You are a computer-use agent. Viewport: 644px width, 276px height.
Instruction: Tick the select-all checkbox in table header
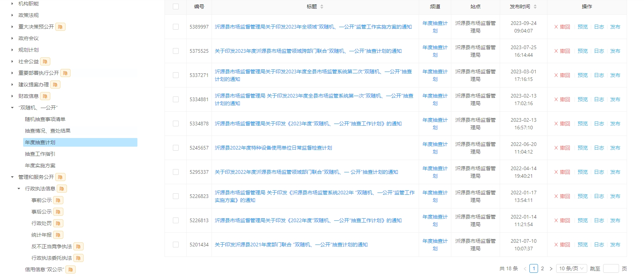176,7
